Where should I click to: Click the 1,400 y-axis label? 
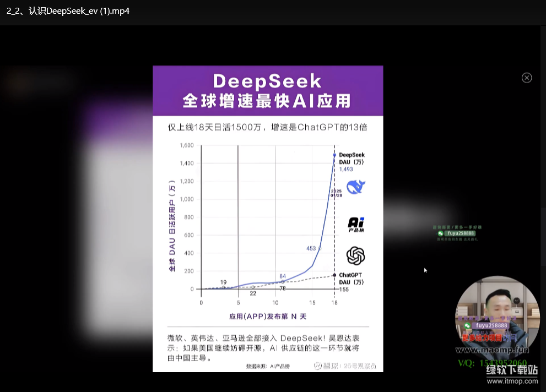187,163
